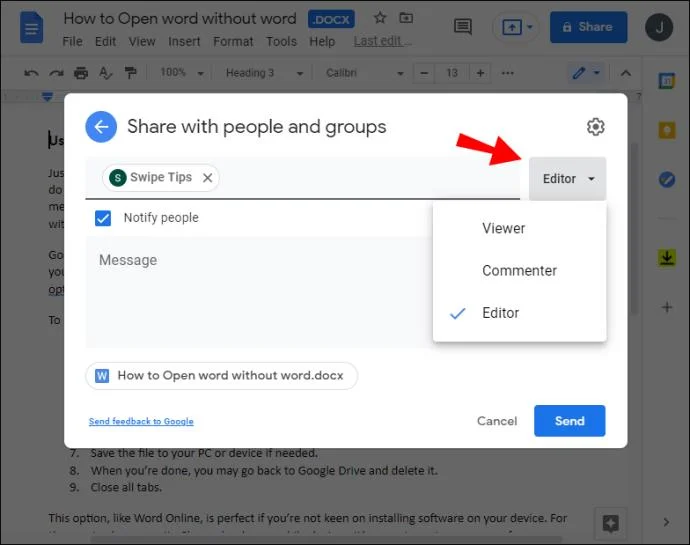Screen dimensions: 690x545
Task: Click the green download add-on icon
Action: (667, 258)
